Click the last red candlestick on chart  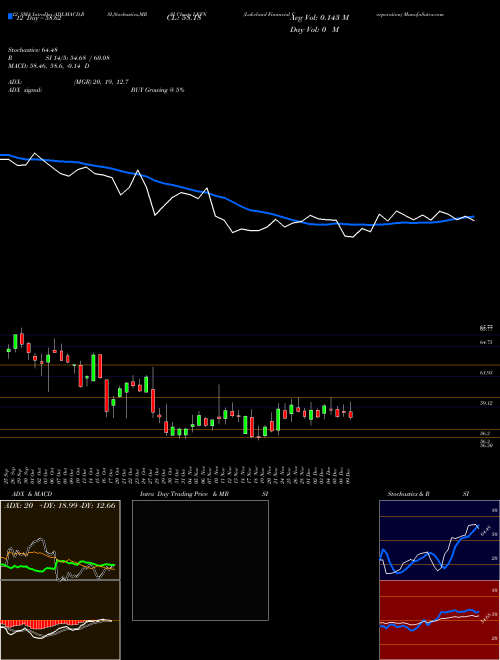[351, 414]
